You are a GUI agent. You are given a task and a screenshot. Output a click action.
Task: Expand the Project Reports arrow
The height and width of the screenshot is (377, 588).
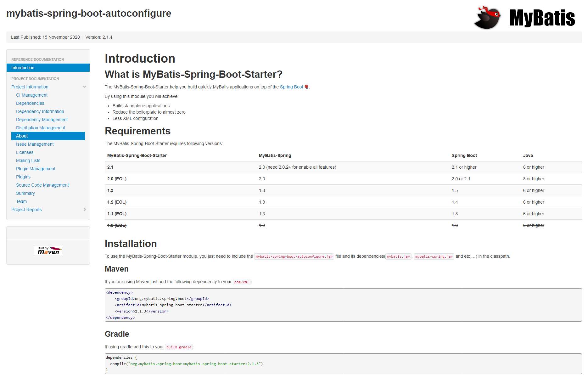coord(85,210)
